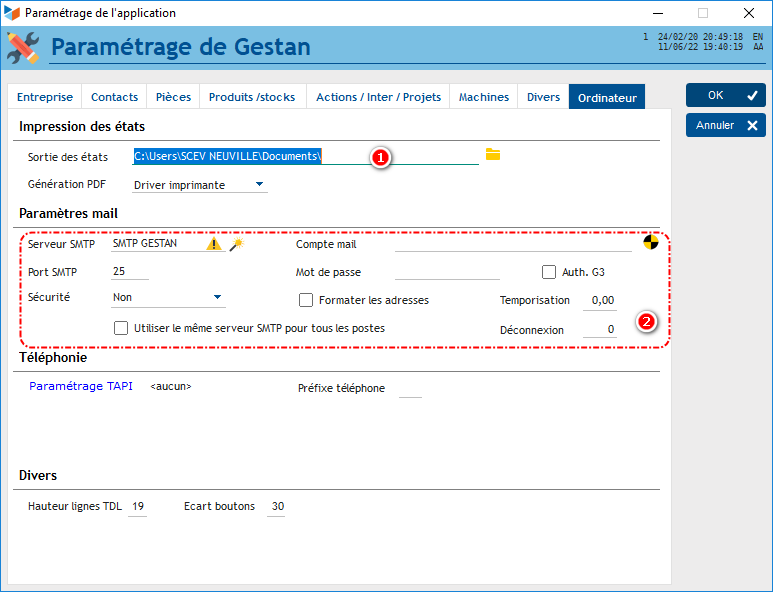
Task: Open the Produits /stocks tab
Action: 252,97
